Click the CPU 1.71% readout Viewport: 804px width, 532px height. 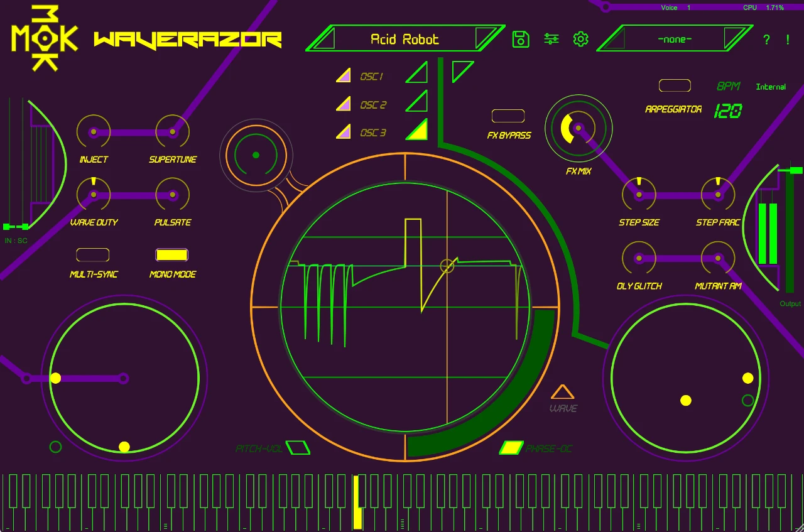[x=764, y=8]
